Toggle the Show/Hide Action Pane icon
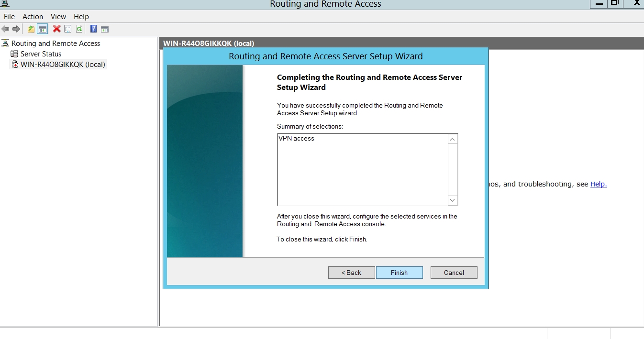 (105, 29)
